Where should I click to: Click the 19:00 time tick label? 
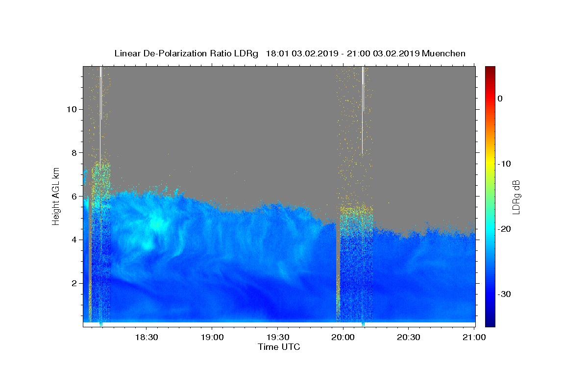pyautogui.click(x=212, y=338)
